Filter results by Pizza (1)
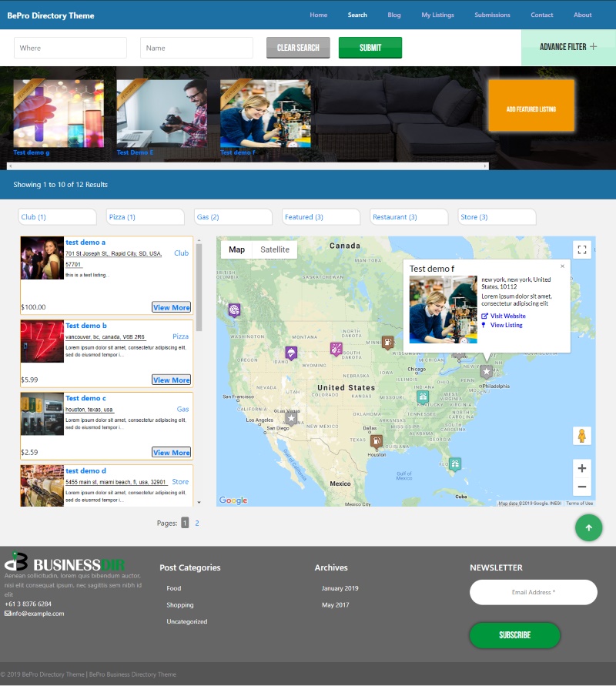This screenshot has height=686, width=616. point(146,217)
